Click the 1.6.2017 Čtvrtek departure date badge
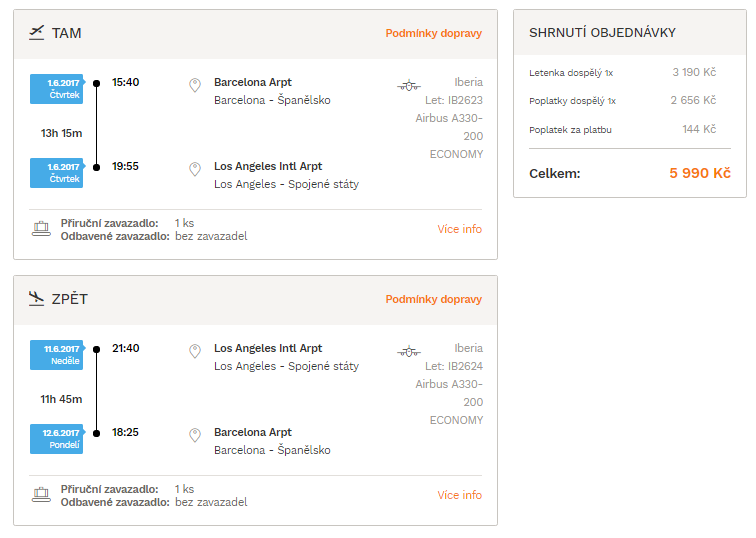756x538 pixels. (57, 89)
